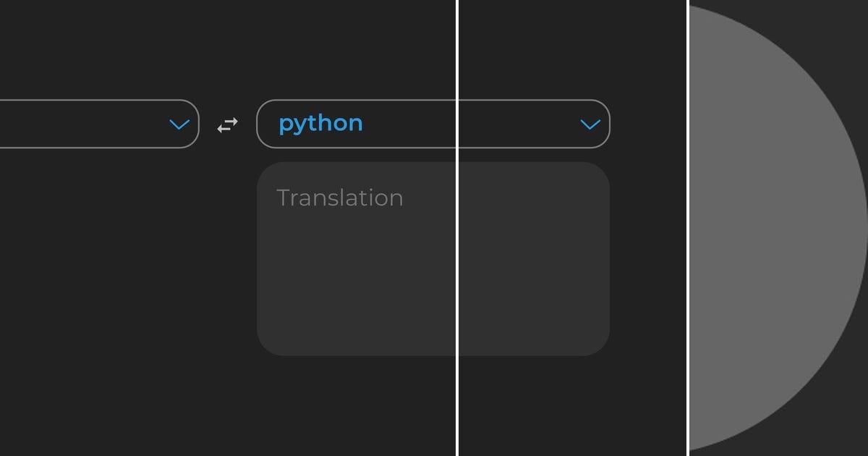Click the rounded border of the python box
This screenshot has width=868, height=456.
pyautogui.click(x=433, y=98)
